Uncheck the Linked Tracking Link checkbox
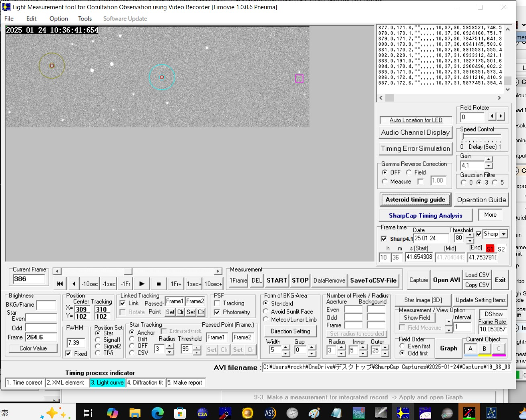 123,303
